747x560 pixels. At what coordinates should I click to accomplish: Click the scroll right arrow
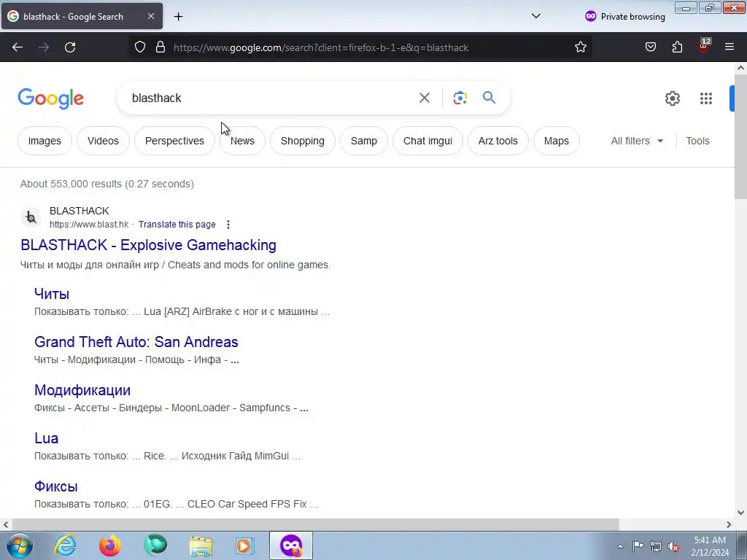[729, 525]
